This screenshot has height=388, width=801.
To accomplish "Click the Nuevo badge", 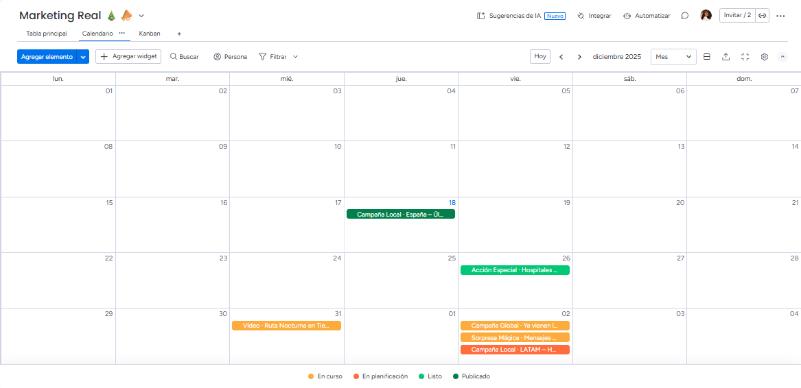I will click(555, 16).
